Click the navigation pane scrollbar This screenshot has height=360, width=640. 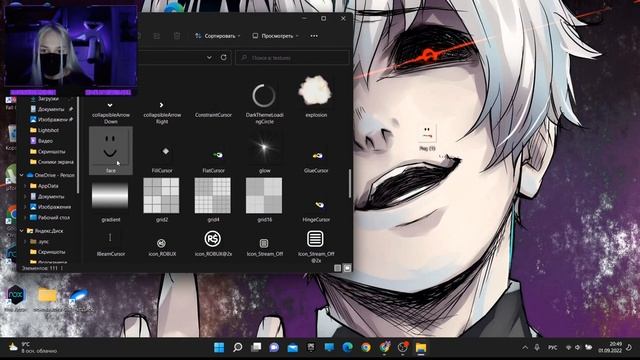click(x=78, y=144)
